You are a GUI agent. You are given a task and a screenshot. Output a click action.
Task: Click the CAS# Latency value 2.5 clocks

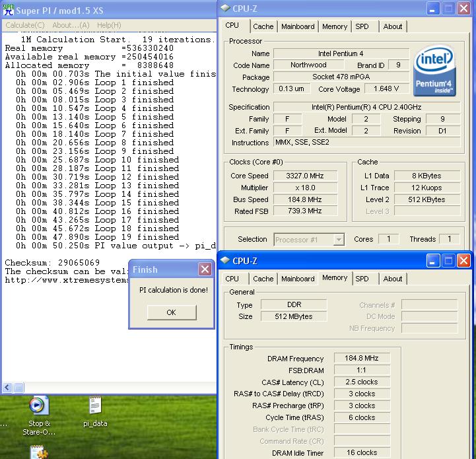(x=362, y=382)
